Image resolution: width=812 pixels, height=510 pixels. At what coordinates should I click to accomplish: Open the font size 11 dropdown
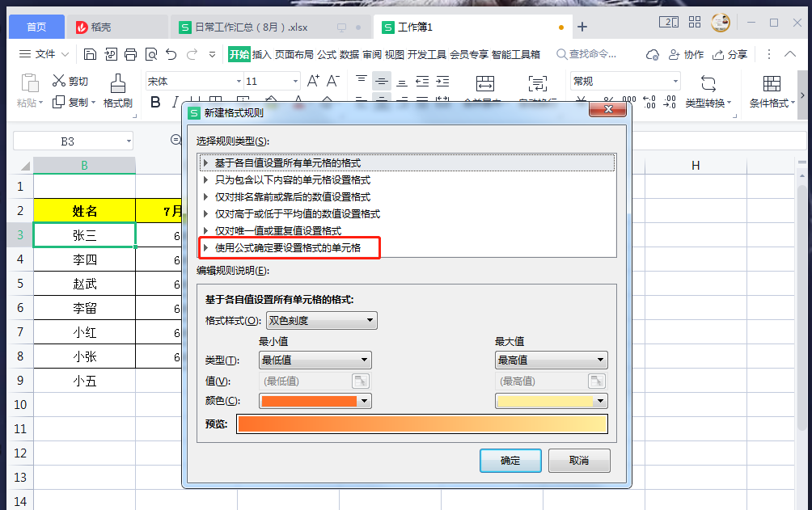point(295,82)
